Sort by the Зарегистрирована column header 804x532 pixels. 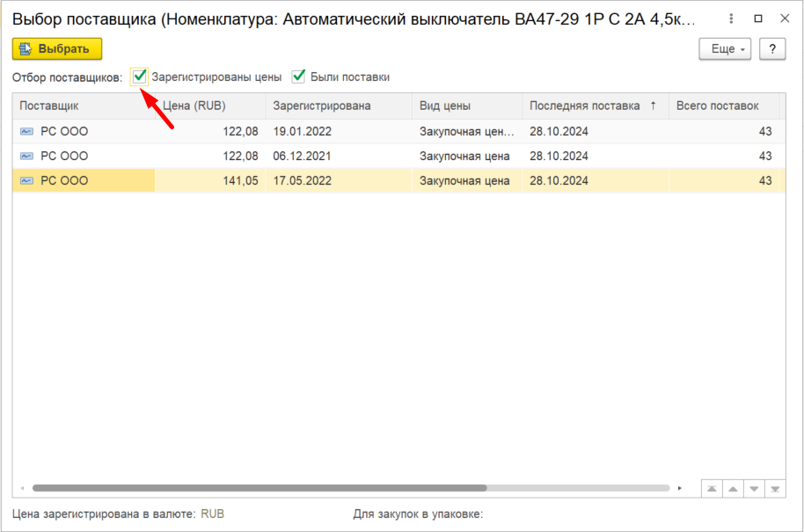pyautogui.click(x=339, y=106)
